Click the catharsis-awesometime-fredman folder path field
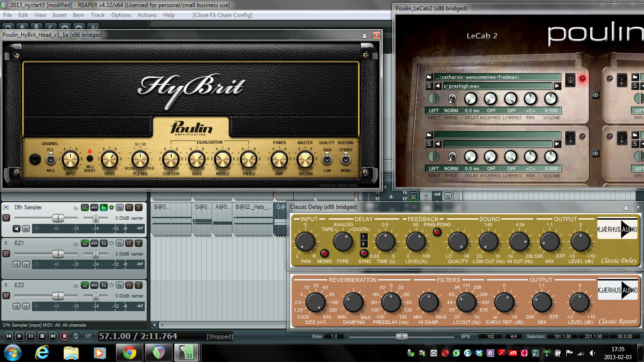644x362 pixels. 497,77
